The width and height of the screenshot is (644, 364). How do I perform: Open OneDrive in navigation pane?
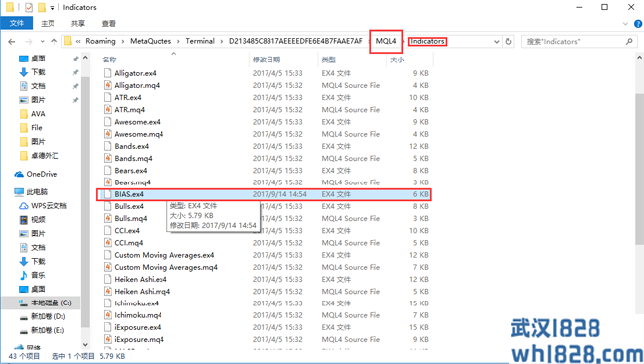42,174
